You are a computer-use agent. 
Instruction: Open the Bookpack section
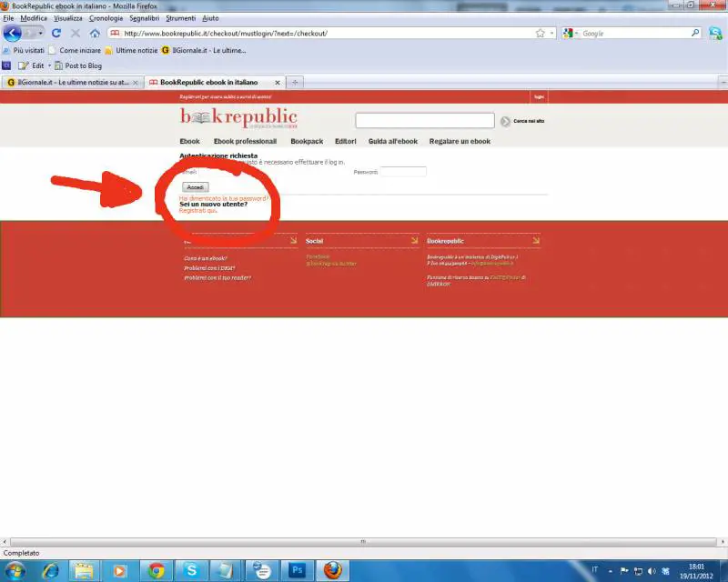(307, 141)
